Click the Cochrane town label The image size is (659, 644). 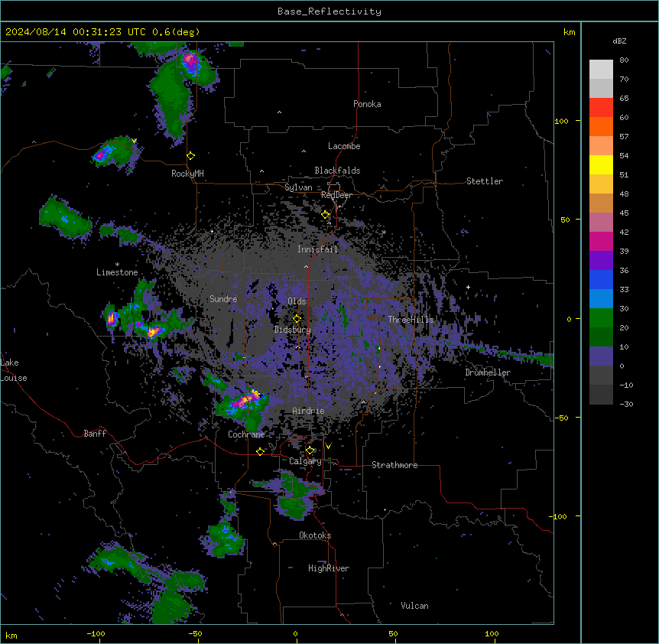(246, 434)
